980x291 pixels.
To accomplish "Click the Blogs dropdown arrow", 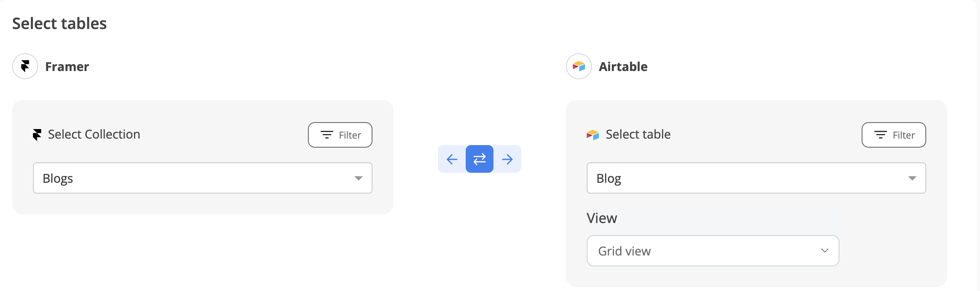I will coord(358,178).
